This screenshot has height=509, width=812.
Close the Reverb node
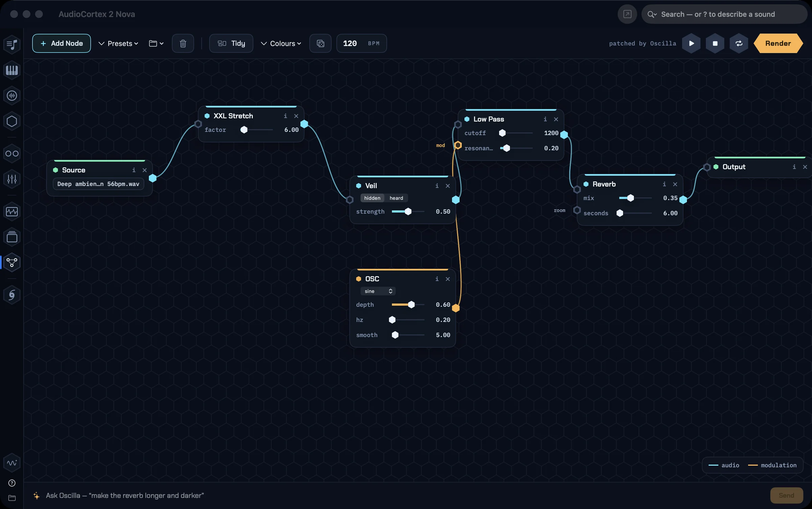[675, 184]
